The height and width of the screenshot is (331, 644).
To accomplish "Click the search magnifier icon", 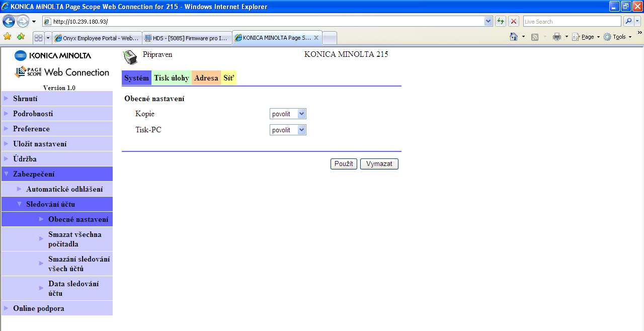I will click(628, 21).
